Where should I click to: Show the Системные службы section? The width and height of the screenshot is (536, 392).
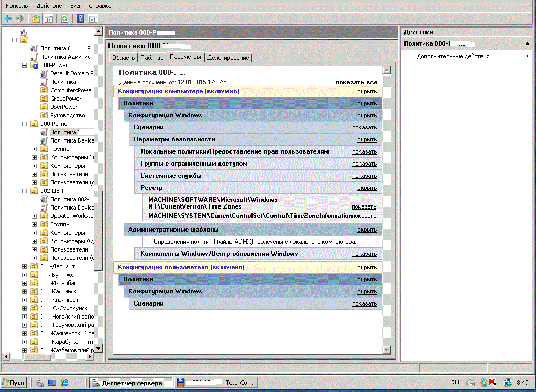click(x=364, y=176)
